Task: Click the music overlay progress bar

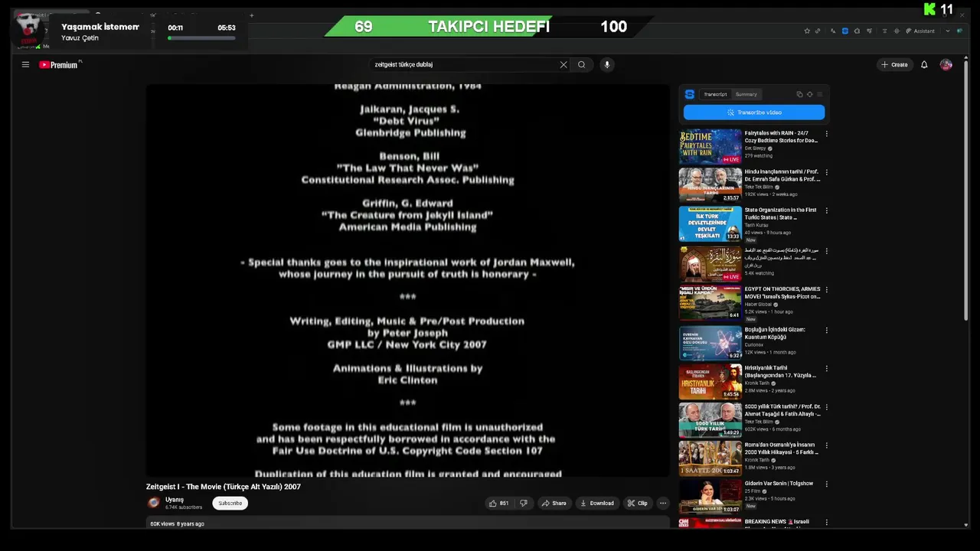Action: coord(202,38)
